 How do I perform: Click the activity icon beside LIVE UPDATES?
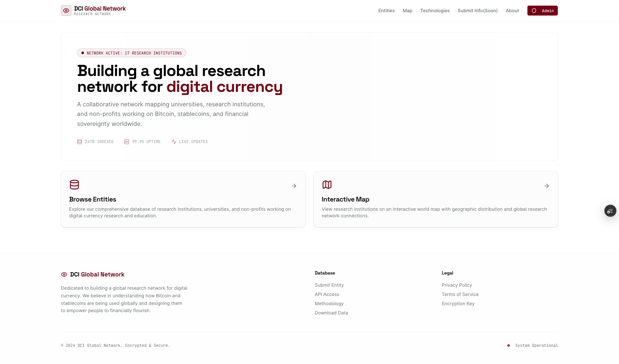(174, 141)
